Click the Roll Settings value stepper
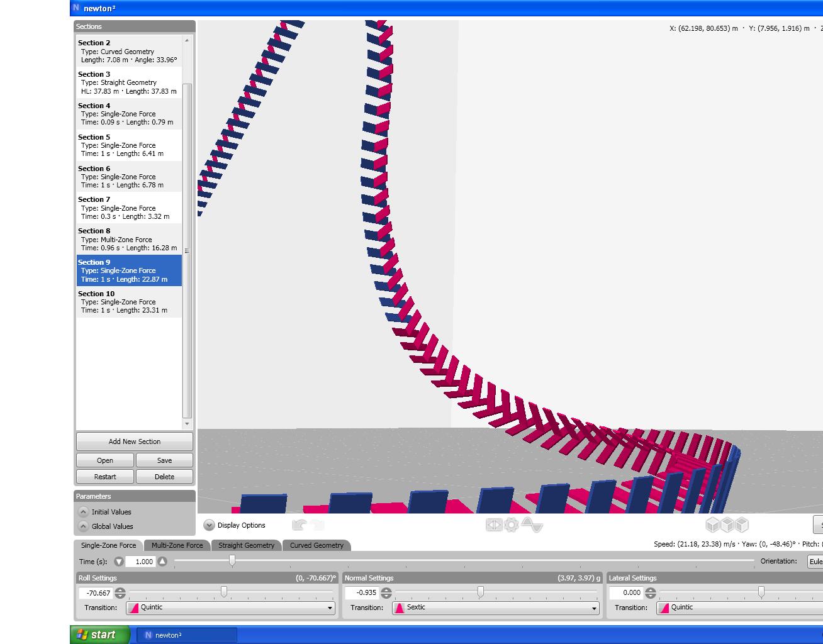The height and width of the screenshot is (644, 823). [x=120, y=593]
